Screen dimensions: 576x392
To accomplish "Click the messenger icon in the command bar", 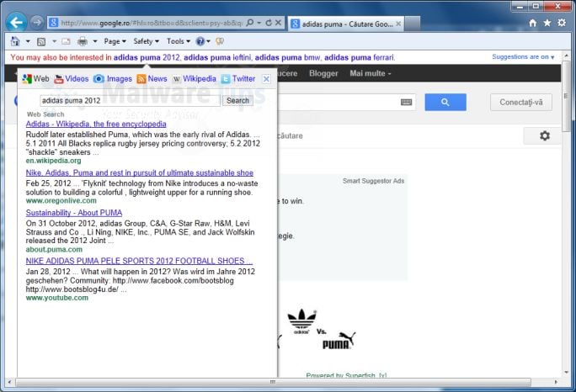I will click(220, 41).
